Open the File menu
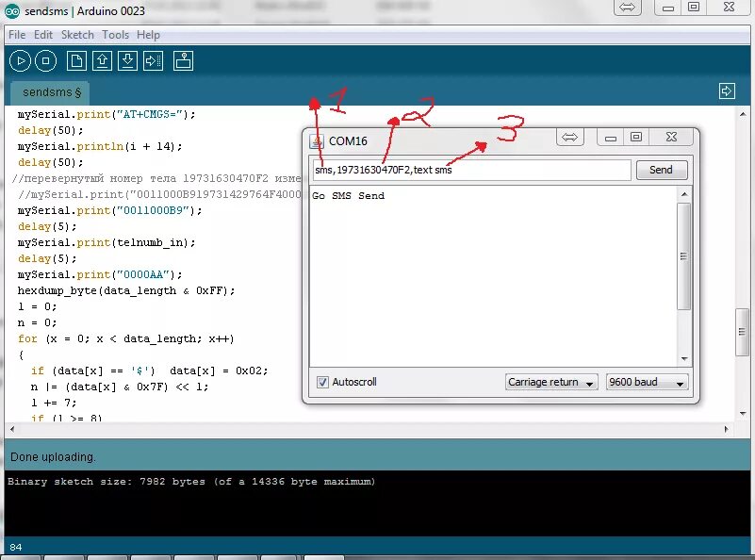The image size is (755, 560). pyautogui.click(x=17, y=35)
